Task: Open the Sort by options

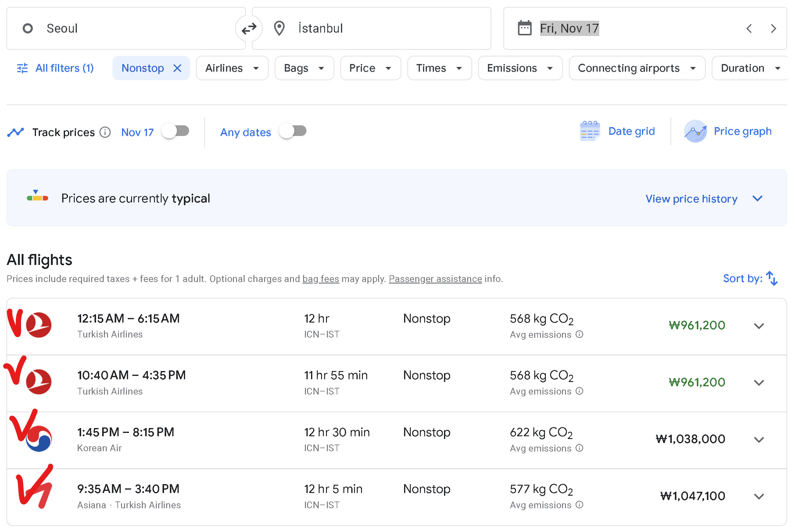Action: (750, 279)
